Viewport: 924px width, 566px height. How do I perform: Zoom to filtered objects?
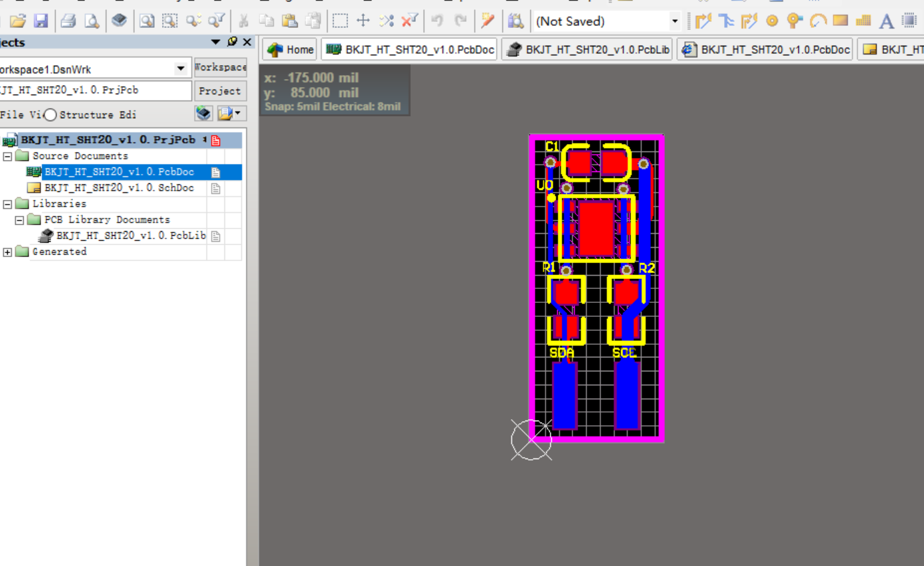coord(216,21)
